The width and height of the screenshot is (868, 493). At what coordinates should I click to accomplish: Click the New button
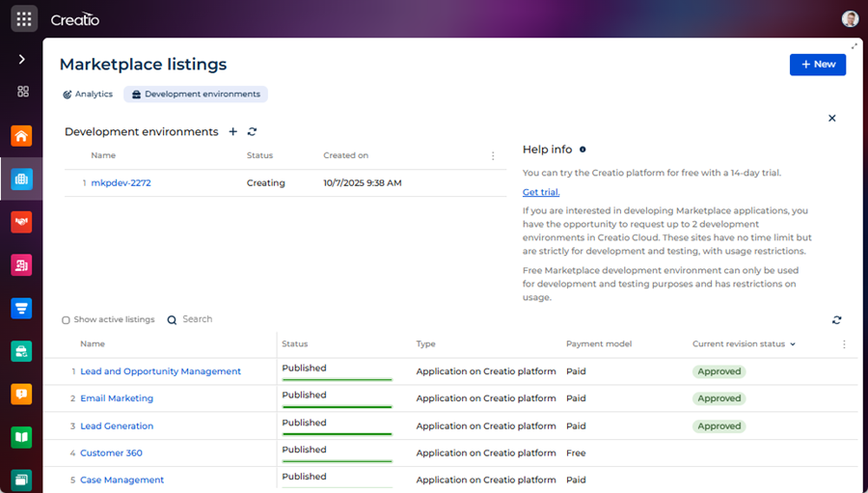[817, 65]
